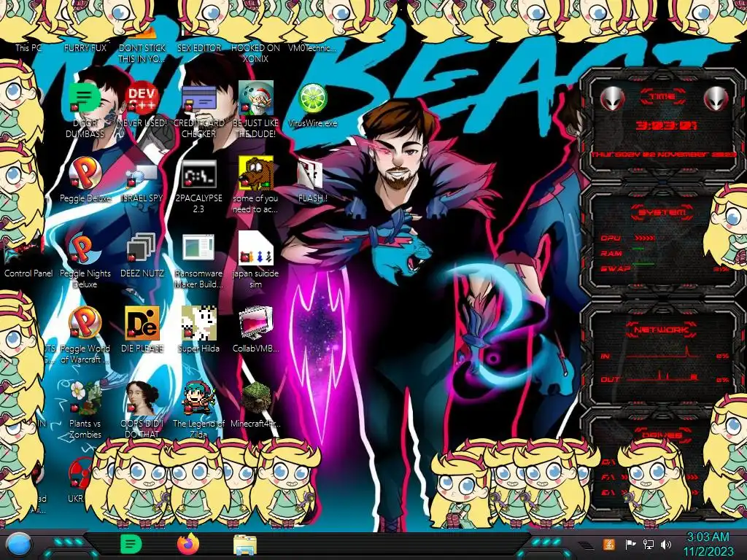Click the Java icon in the system tray

(x=609, y=544)
